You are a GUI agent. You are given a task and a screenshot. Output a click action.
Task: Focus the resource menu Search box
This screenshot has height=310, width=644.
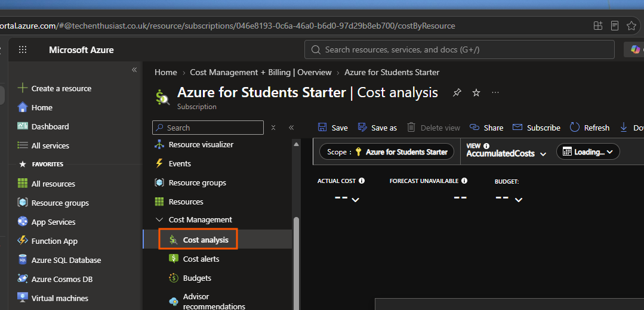pyautogui.click(x=208, y=128)
